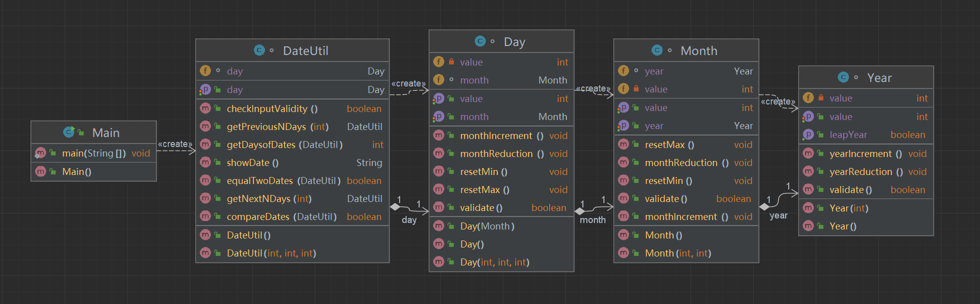This screenshot has height=304, width=980.
Task: Select the Month(int, int) constructor
Action: point(678,253)
